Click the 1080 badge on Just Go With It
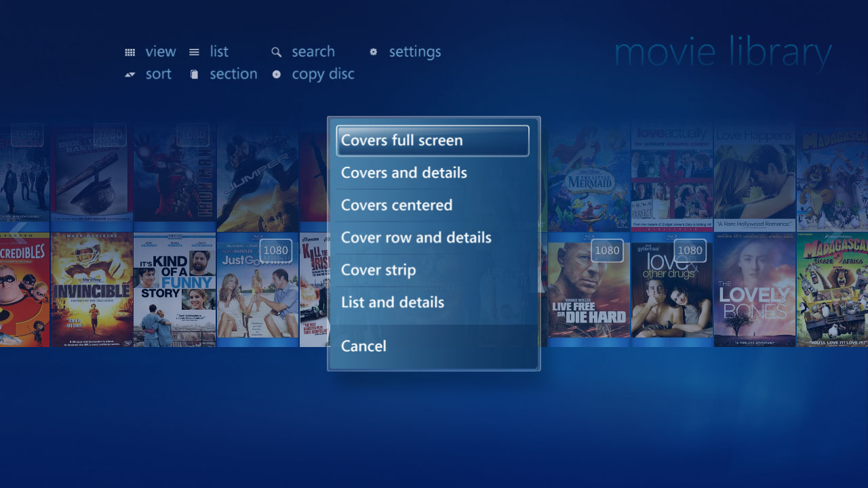 (276, 250)
